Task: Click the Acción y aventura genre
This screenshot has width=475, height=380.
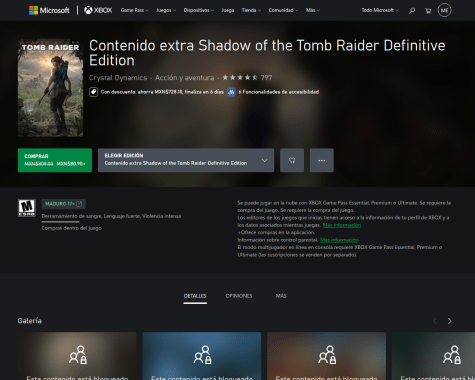Action: (x=184, y=78)
